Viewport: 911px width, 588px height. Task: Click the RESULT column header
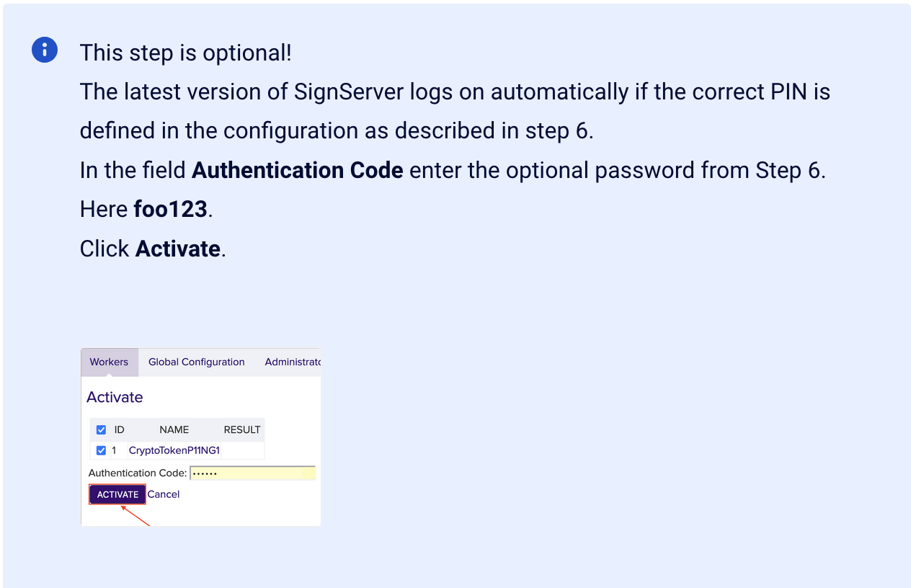[241, 429]
